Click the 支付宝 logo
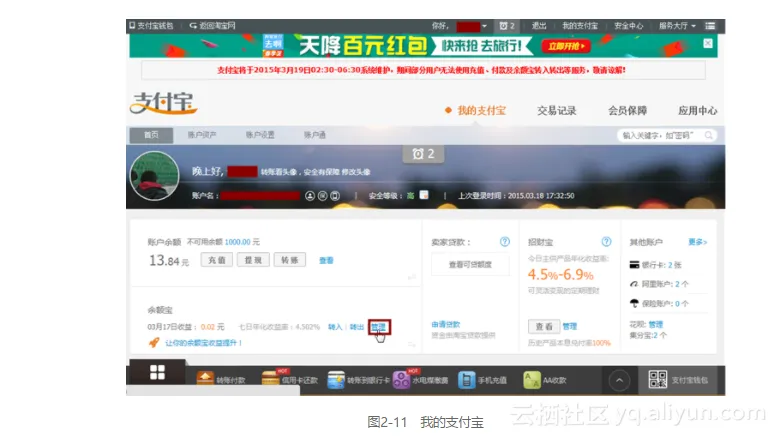Screen dimensions: 777x437 (x=164, y=103)
